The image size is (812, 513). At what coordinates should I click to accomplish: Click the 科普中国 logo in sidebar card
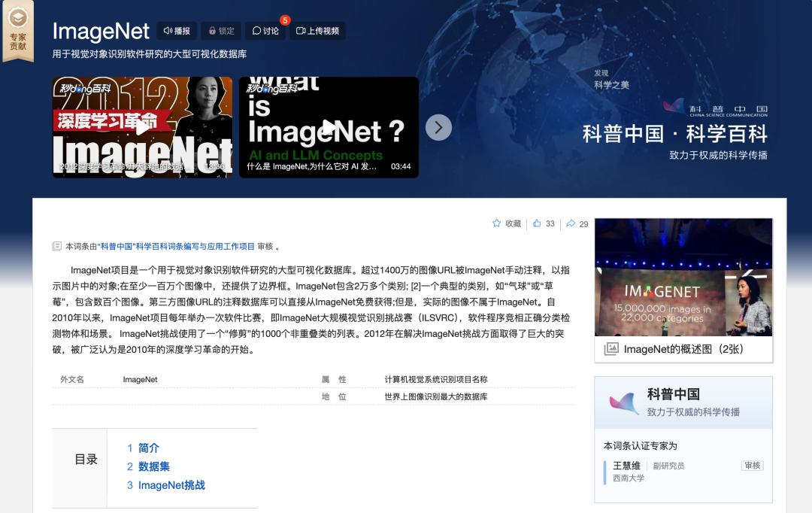click(624, 403)
